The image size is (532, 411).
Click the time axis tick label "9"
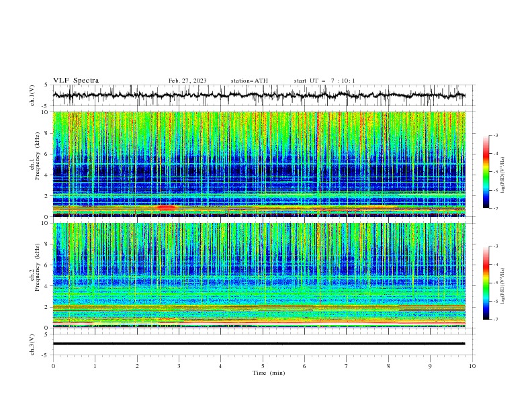430,366
